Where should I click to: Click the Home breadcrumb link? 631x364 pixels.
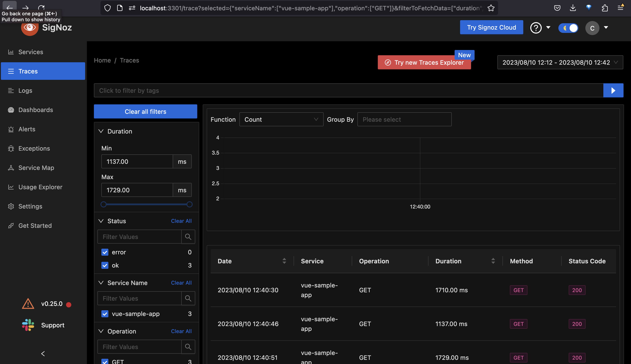tap(102, 60)
